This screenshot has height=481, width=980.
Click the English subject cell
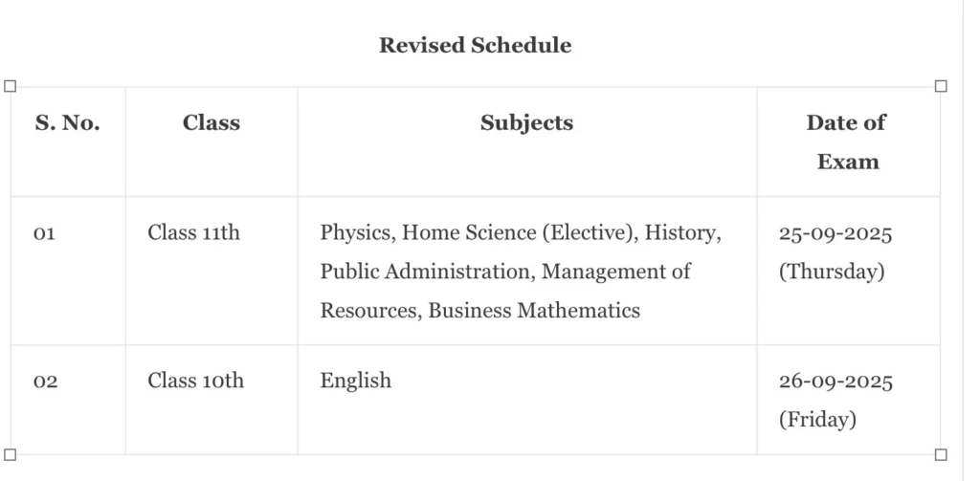tap(355, 381)
